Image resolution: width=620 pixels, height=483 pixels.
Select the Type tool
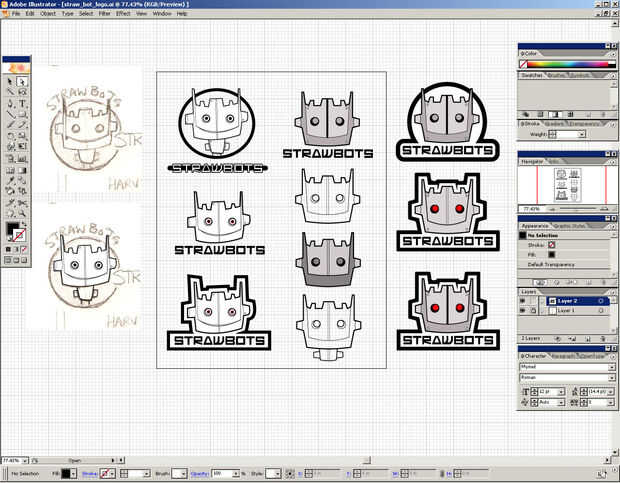pos(22,104)
